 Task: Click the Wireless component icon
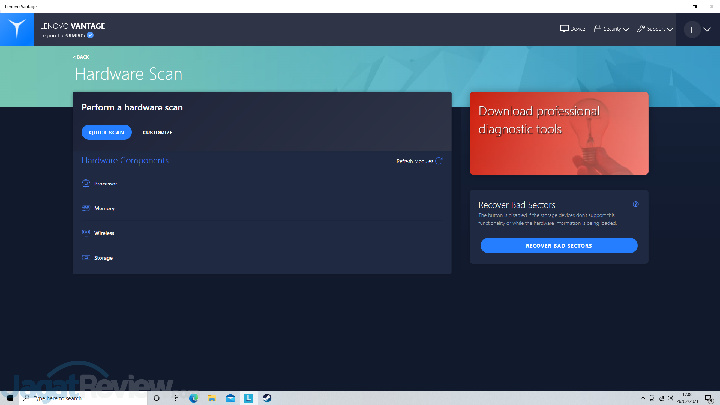pyautogui.click(x=86, y=233)
